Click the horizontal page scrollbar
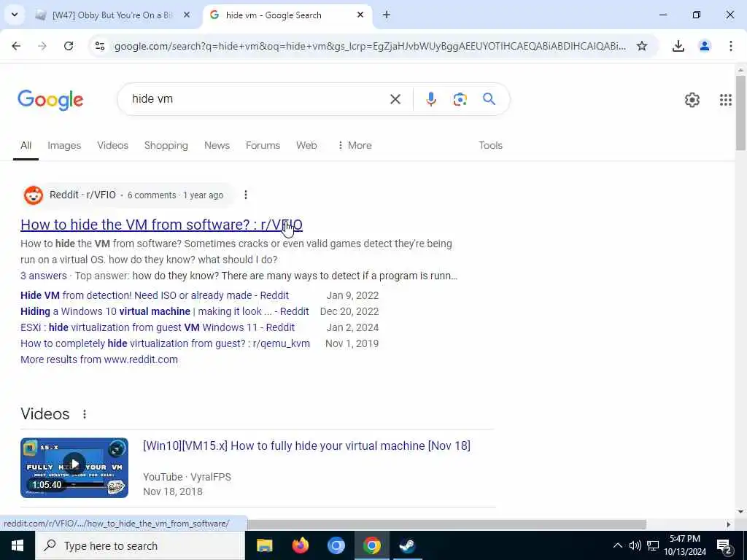This screenshot has width=747, height=560. pos(446,524)
